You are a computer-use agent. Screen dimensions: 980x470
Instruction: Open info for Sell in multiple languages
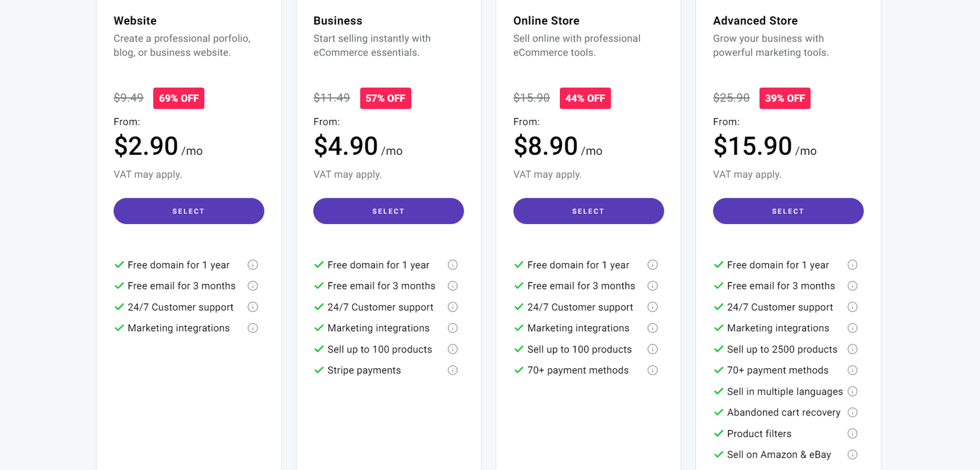(852, 392)
